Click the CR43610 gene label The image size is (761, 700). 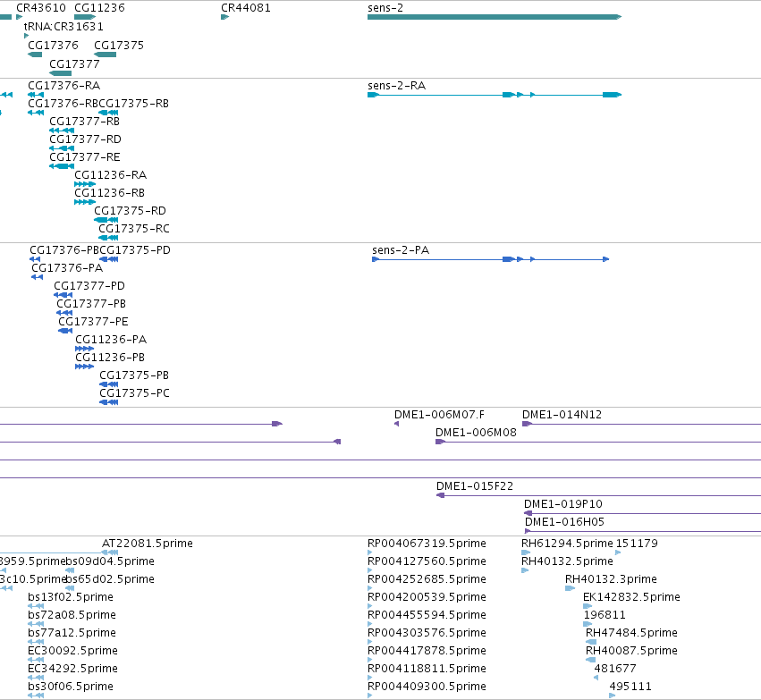pyautogui.click(x=41, y=8)
